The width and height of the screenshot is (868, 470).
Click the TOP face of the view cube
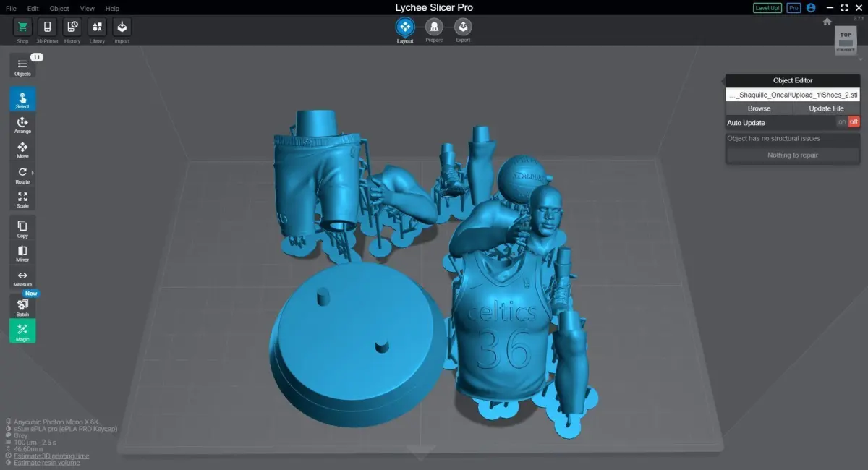click(846, 35)
